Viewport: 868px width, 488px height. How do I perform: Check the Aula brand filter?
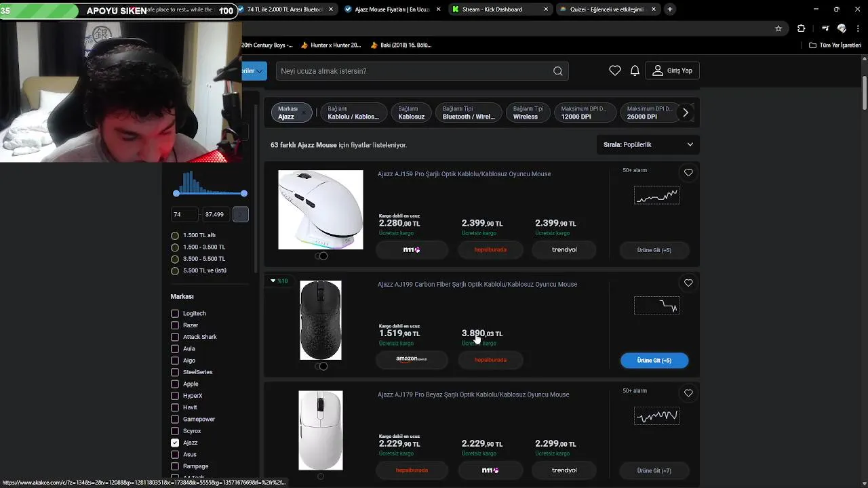tap(175, 349)
